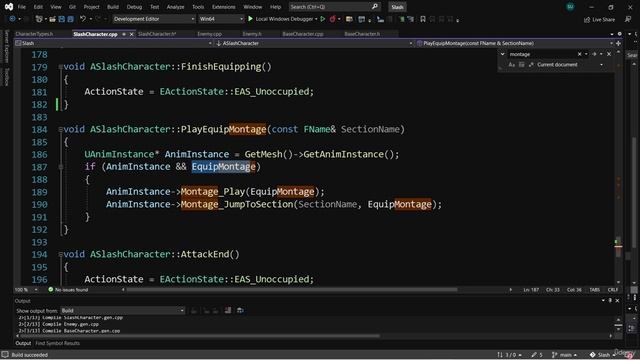Open the PlayEquipMontage member navigation dropdown
Image resolution: width=640 pixels, height=360 pixels.
[x=515, y=43]
